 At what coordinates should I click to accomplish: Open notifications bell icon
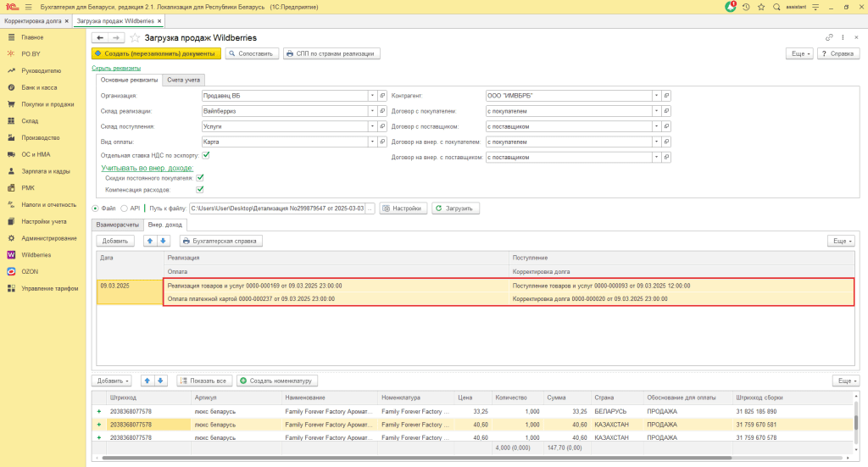click(x=730, y=7)
